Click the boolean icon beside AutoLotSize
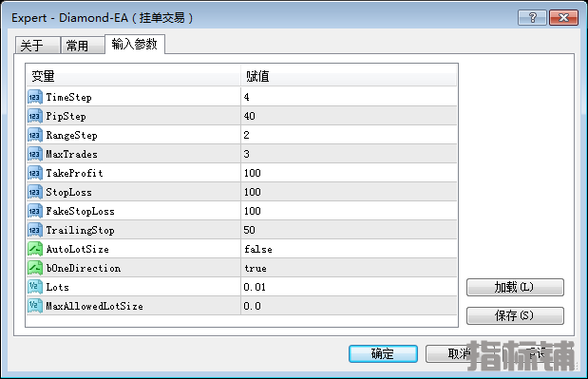Screen dimensions: 588x379 (35, 249)
